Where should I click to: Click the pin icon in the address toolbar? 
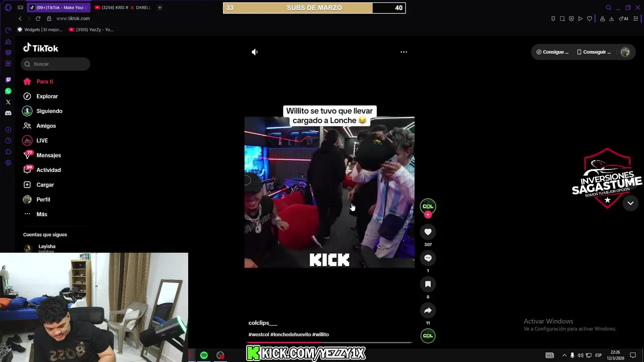[x=553, y=19]
